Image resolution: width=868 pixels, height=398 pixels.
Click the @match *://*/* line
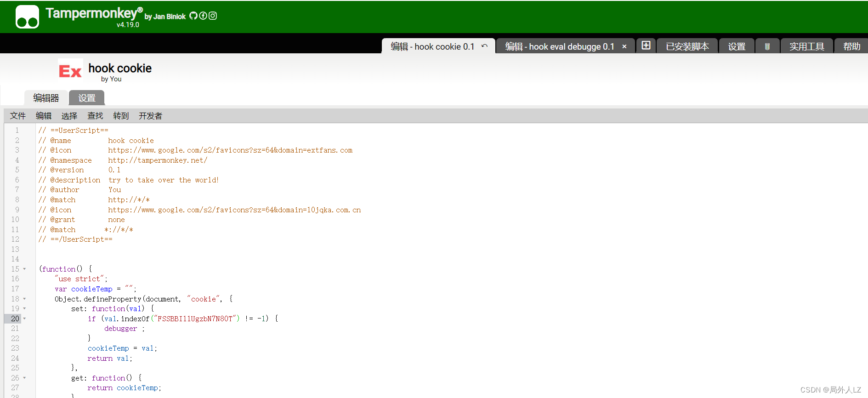86,230
